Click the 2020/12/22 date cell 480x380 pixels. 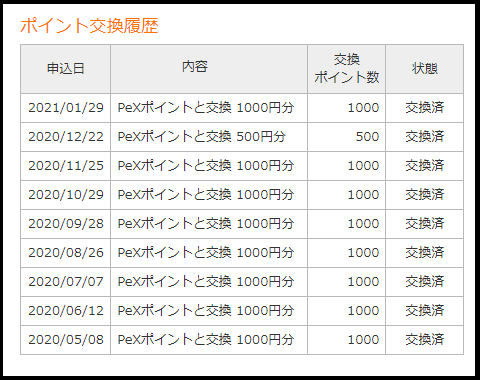(65, 137)
